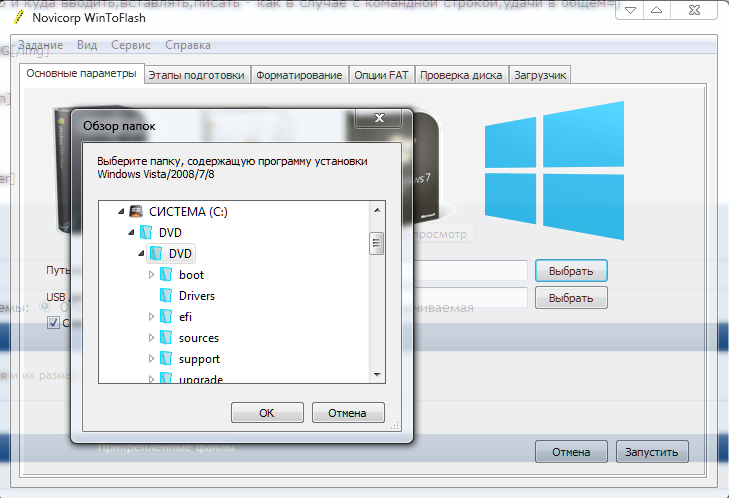The width and height of the screenshot is (729, 498).
Task: Open the Вид menu
Action: (x=87, y=45)
